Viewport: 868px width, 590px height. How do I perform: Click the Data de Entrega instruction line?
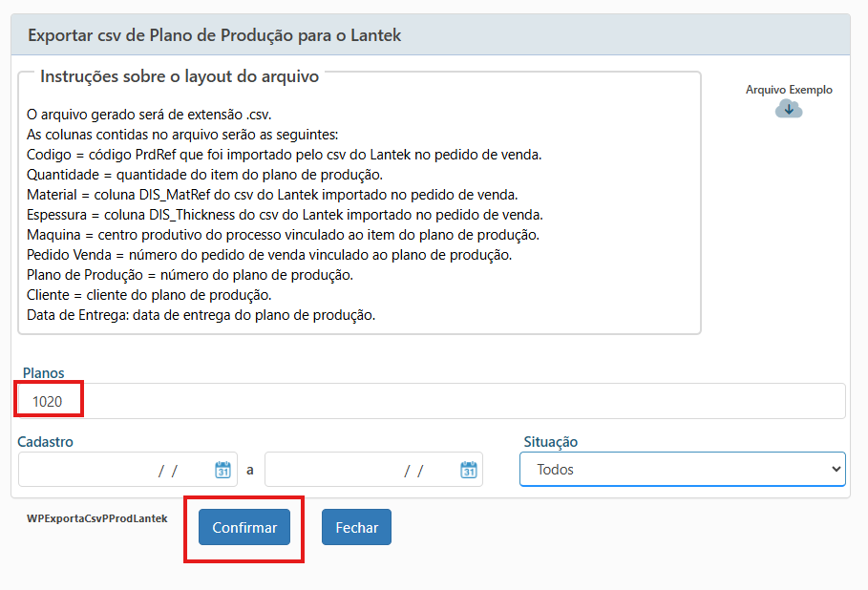201,315
